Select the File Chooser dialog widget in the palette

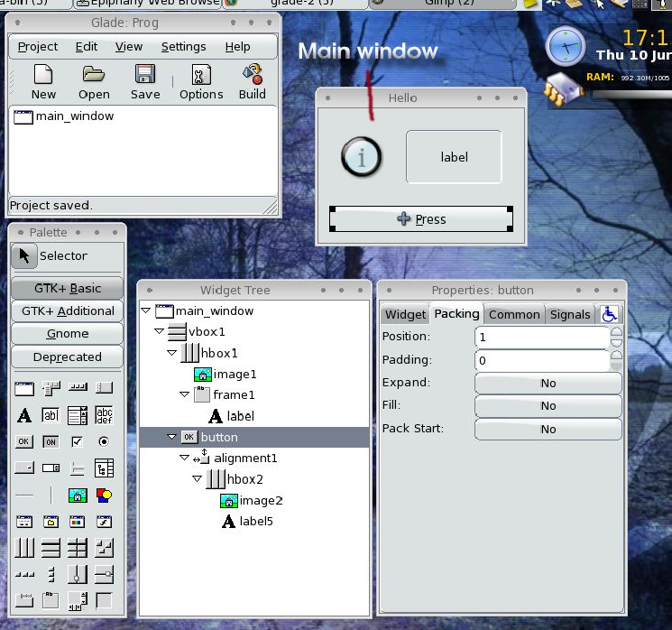(x=51, y=522)
